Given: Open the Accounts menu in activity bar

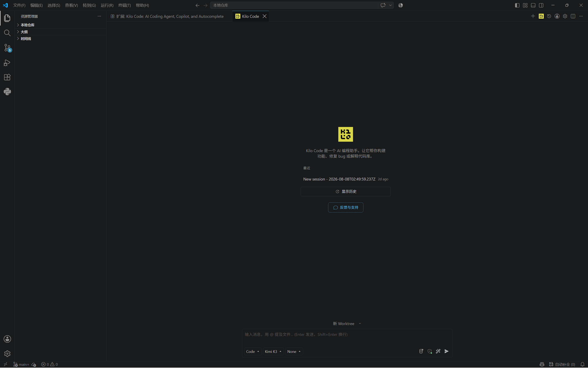Looking at the screenshot, I should coord(7,339).
